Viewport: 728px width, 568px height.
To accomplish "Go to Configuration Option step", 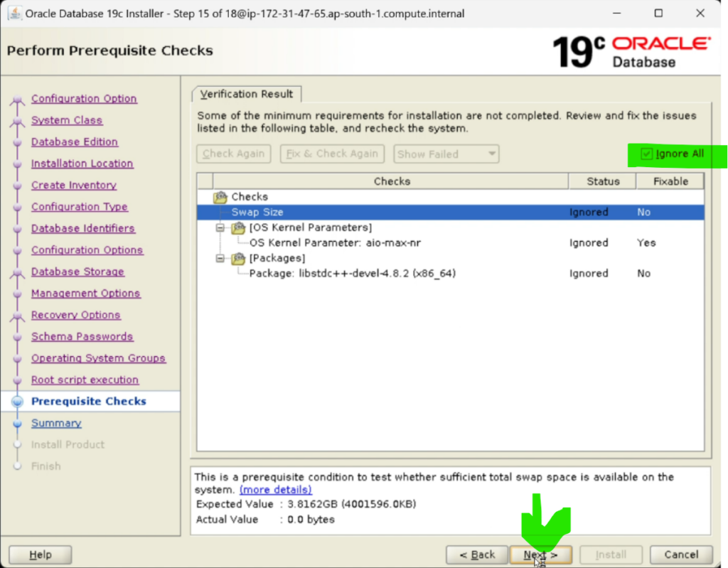I will coord(84,99).
